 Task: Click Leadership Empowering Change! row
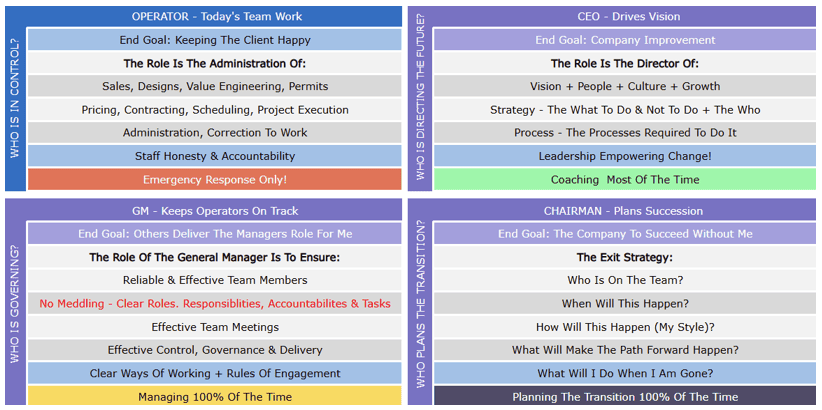[625, 156]
